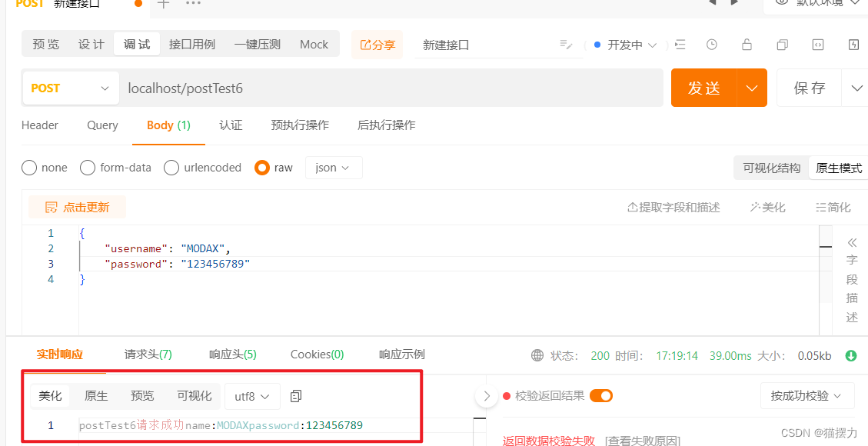The image size is (868, 446).
Task: Click the 200 status code value
Action: pos(600,356)
